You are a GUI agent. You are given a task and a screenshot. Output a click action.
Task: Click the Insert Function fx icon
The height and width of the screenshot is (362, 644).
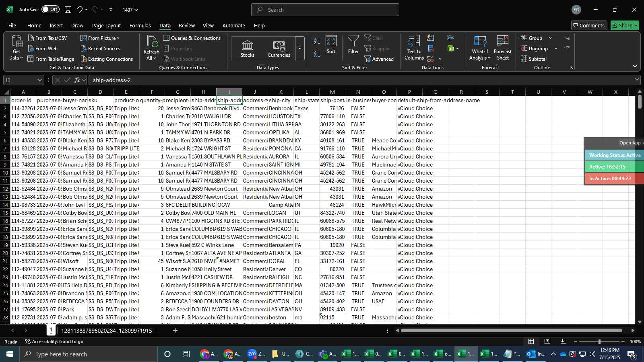pos(77,80)
